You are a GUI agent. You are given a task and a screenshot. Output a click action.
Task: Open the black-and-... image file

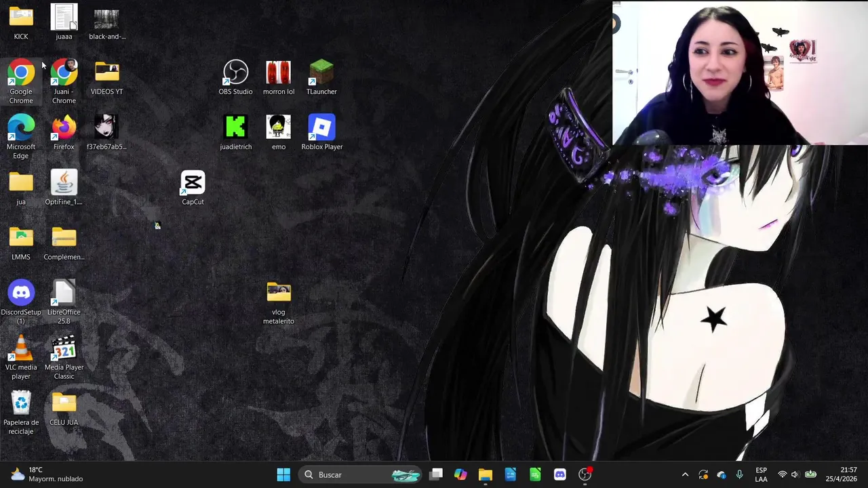[106, 22]
